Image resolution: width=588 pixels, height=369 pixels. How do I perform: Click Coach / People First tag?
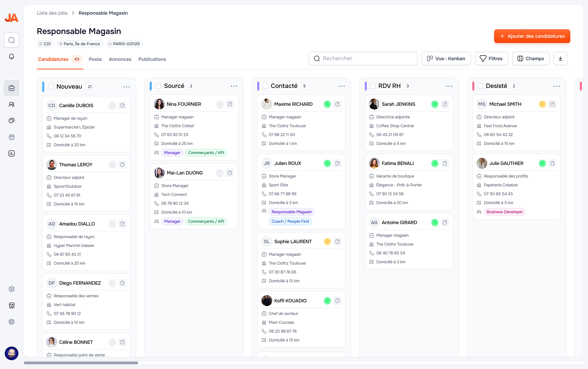(290, 221)
